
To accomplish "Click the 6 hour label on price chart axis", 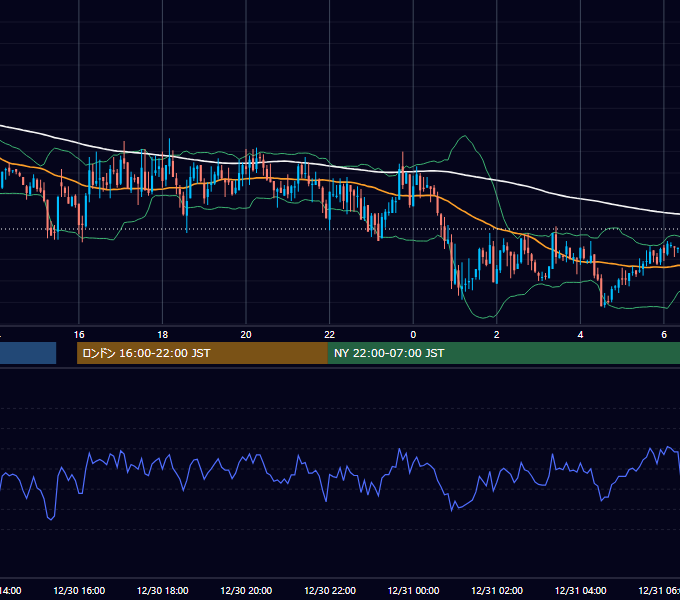I will coord(664,335).
